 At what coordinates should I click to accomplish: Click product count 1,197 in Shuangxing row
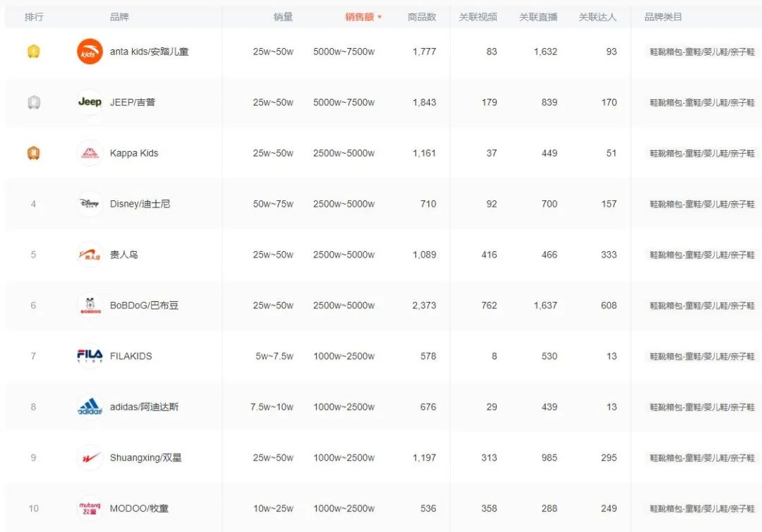424,458
